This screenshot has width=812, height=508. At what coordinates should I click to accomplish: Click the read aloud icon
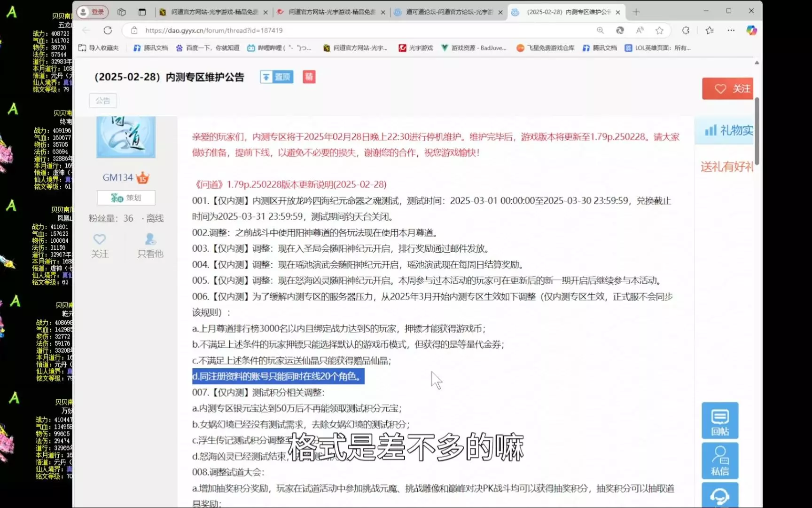640,30
